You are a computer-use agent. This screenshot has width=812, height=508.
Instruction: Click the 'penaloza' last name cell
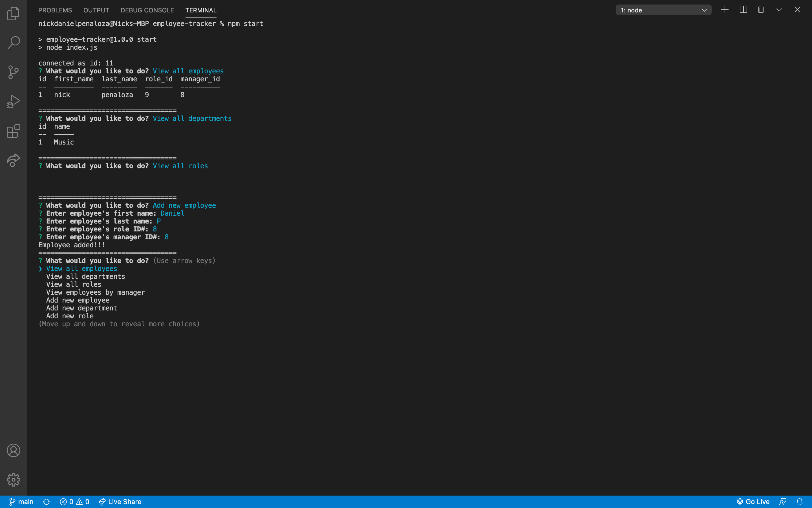click(x=117, y=95)
